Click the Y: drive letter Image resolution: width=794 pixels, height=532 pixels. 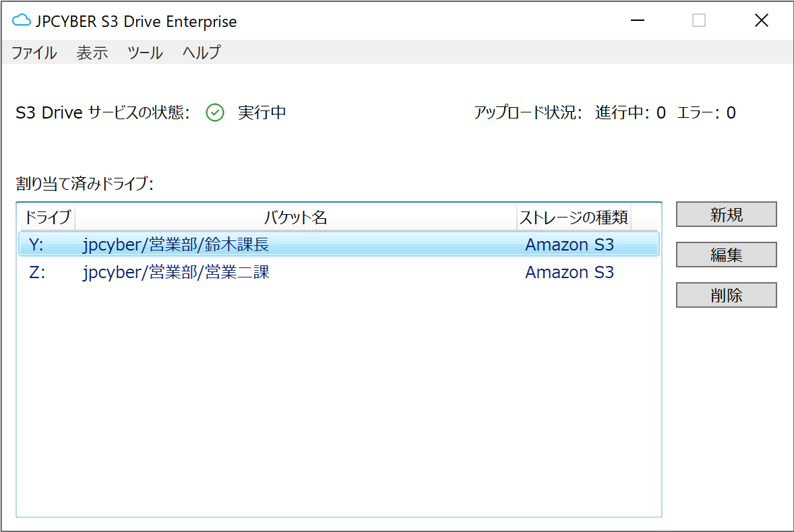click(x=36, y=244)
